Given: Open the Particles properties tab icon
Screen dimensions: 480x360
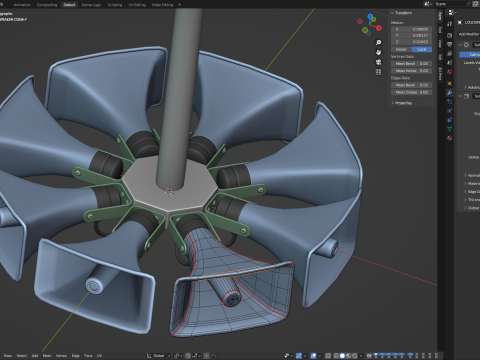Looking at the screenshot, I should click(x=450, y=102).
